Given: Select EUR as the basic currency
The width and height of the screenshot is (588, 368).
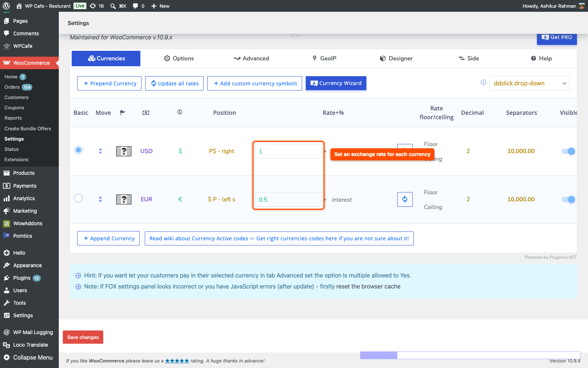Looking at the screenshot, I should point(78,198).
